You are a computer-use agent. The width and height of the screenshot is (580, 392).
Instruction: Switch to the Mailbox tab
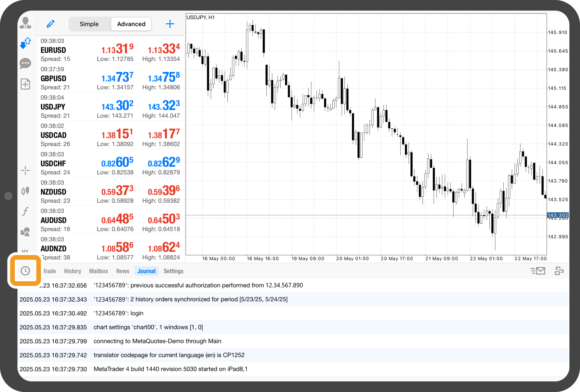tap(98, 271)
